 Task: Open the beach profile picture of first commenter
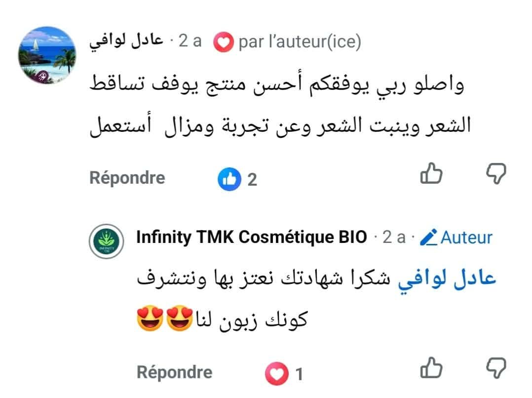47,55
